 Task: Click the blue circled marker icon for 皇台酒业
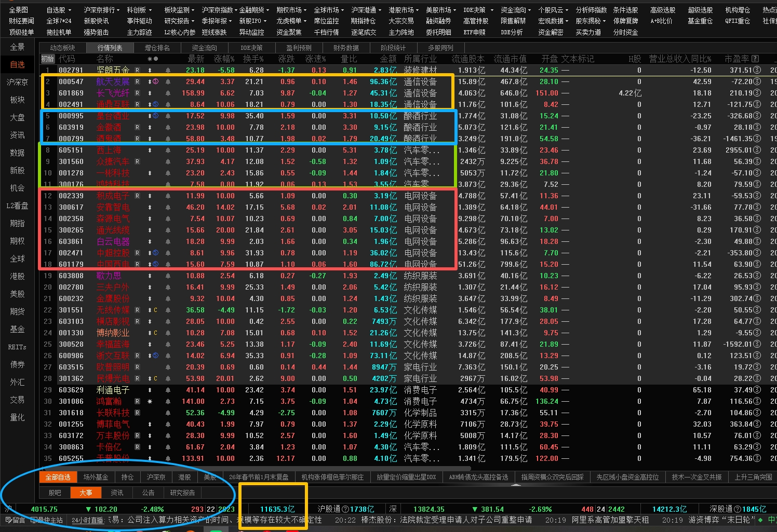pyautogui.click(x=155, y=116)
